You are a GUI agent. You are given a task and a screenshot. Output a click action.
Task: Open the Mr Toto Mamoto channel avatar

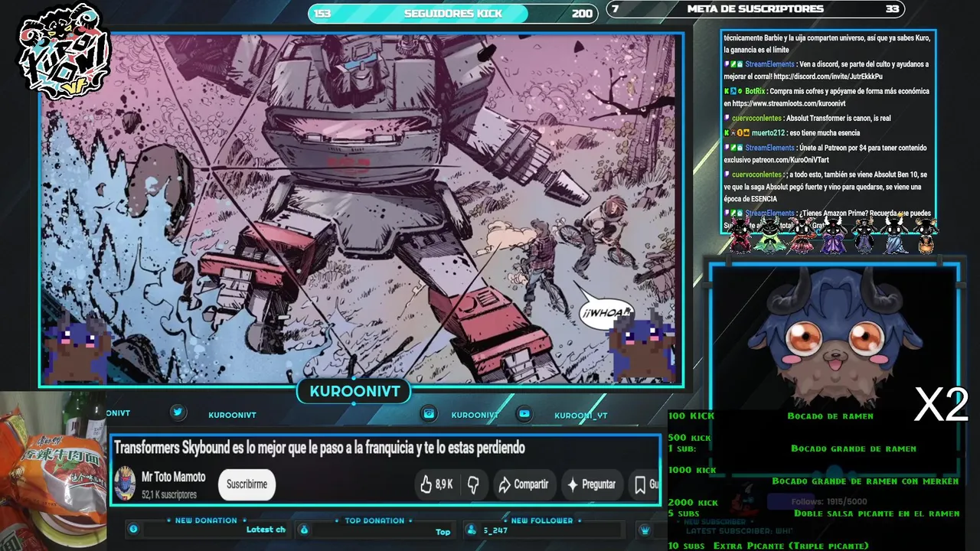[x=125, y=484]
